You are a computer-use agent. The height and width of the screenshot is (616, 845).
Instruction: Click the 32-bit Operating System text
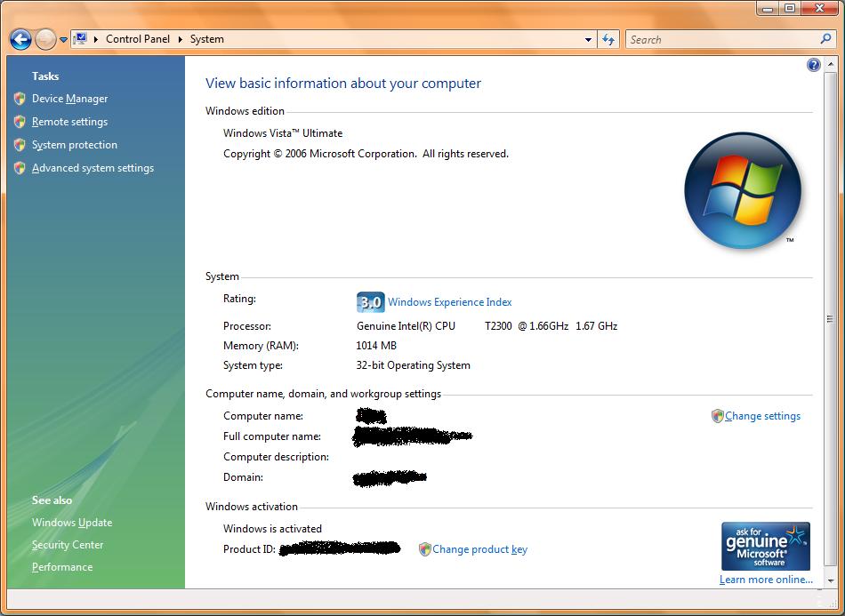413,365
